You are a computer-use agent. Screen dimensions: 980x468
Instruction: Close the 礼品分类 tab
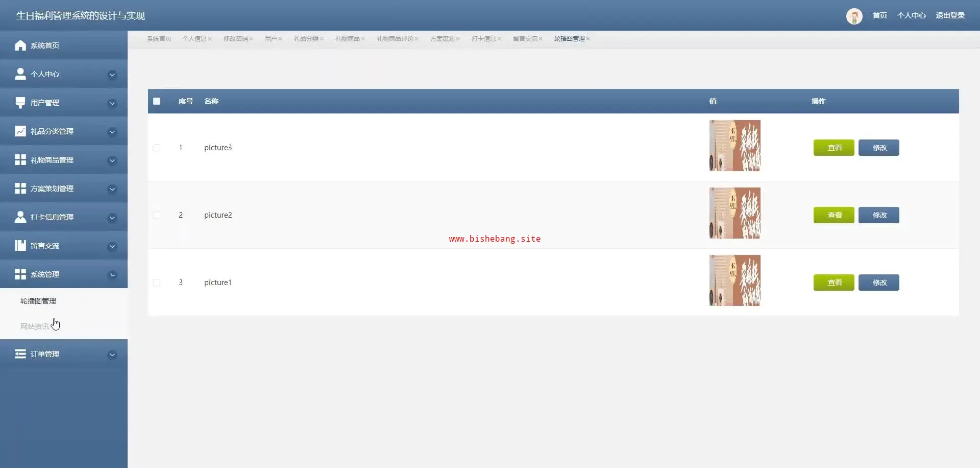pyautogui.click(x=322, y=39)
